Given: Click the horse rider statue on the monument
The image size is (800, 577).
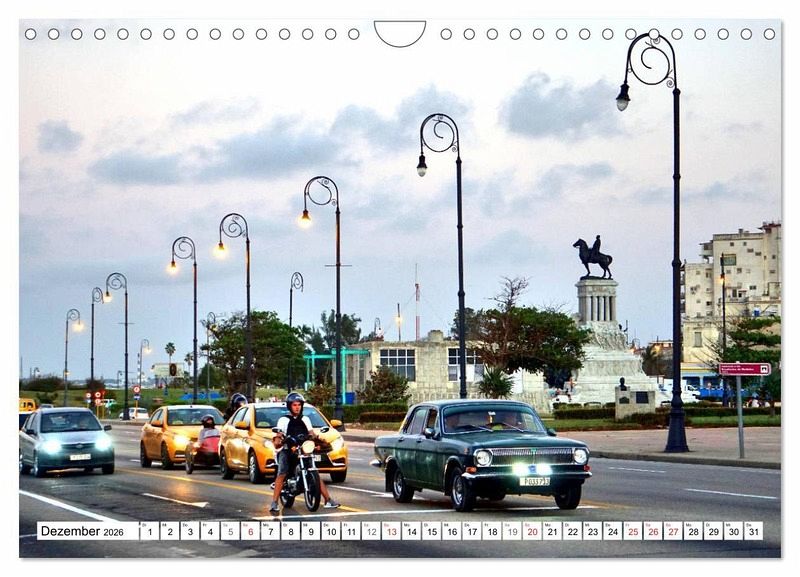Looking at the screenshot, I should tap(593, 257).
